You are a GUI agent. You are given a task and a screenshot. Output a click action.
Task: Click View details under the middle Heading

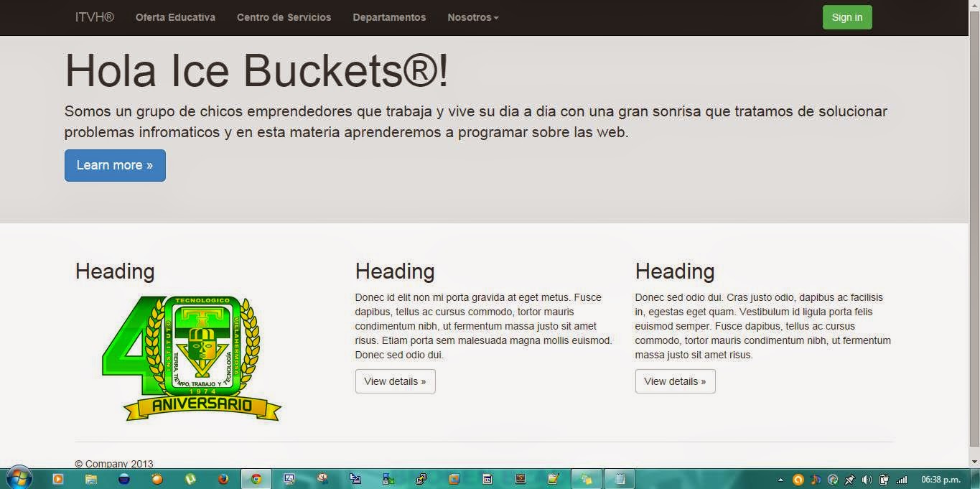click(x=395, y=381)
